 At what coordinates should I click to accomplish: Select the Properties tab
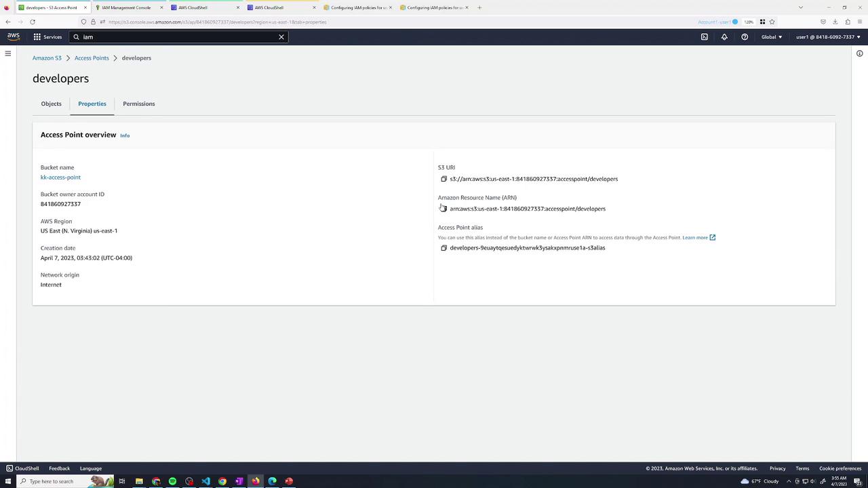click(92, 104)
